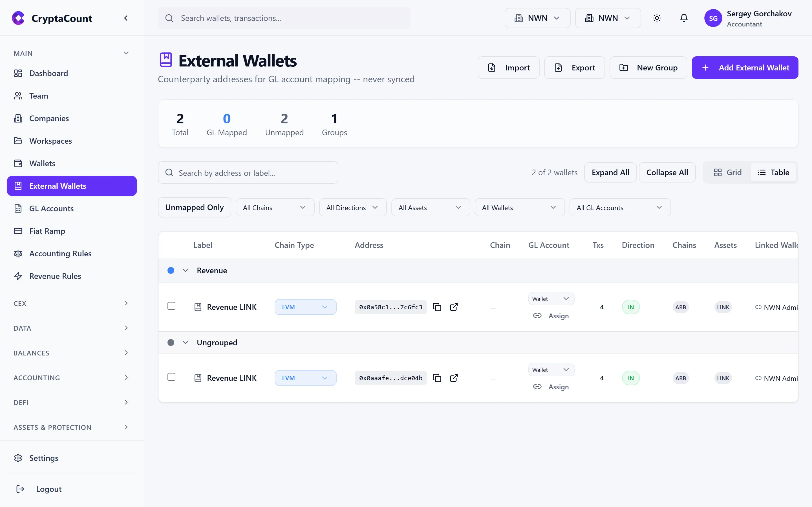Viewport: 812px width, 507px height.
Task: Check the Ungrouped Revenue LINK row checkbox
Action: (171, 377)
